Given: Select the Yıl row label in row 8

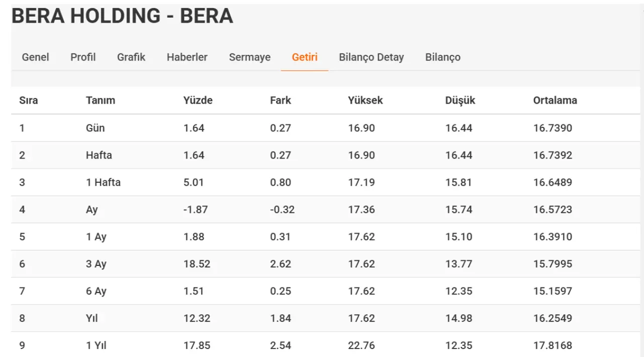Looking at the screenshot, I should coord(92,318).
